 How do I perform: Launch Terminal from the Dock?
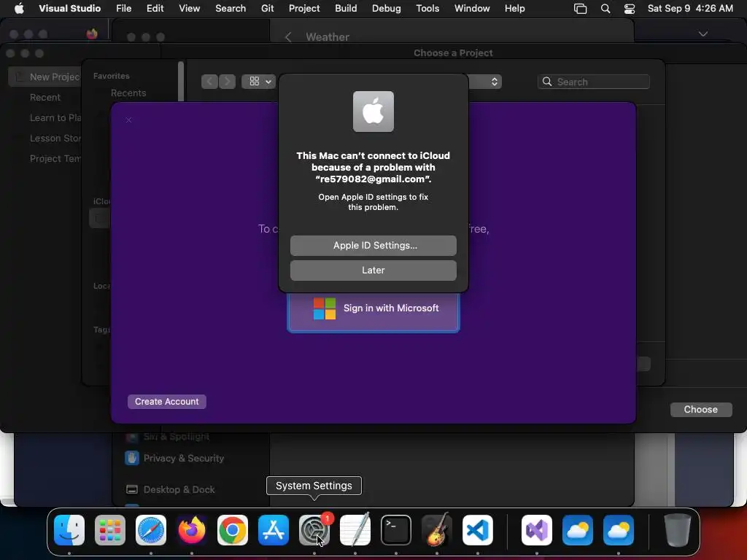pos(396,530)
